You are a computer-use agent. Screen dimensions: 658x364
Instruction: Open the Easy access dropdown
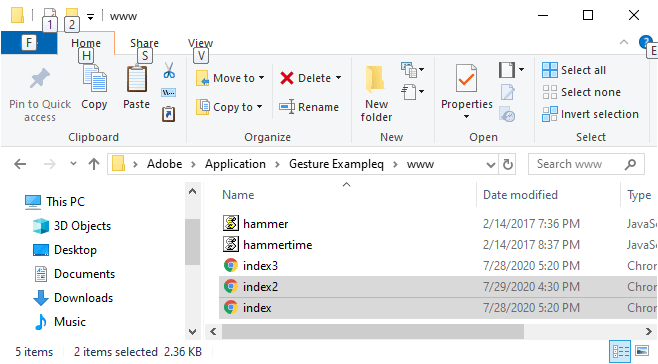(x=413, y=92)
